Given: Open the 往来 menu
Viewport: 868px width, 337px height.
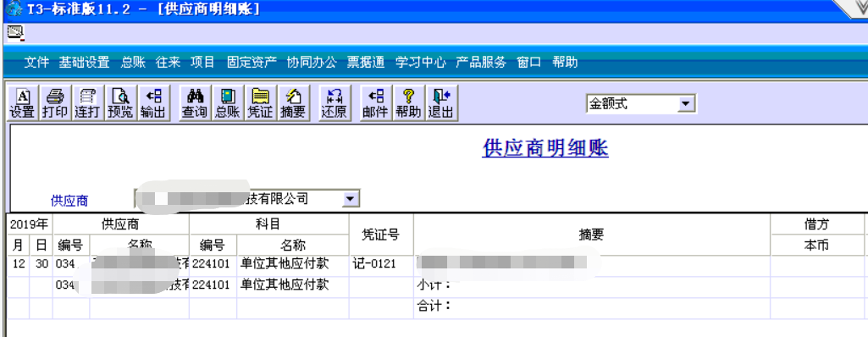Looking at the screenshot, I should (168, 63).
